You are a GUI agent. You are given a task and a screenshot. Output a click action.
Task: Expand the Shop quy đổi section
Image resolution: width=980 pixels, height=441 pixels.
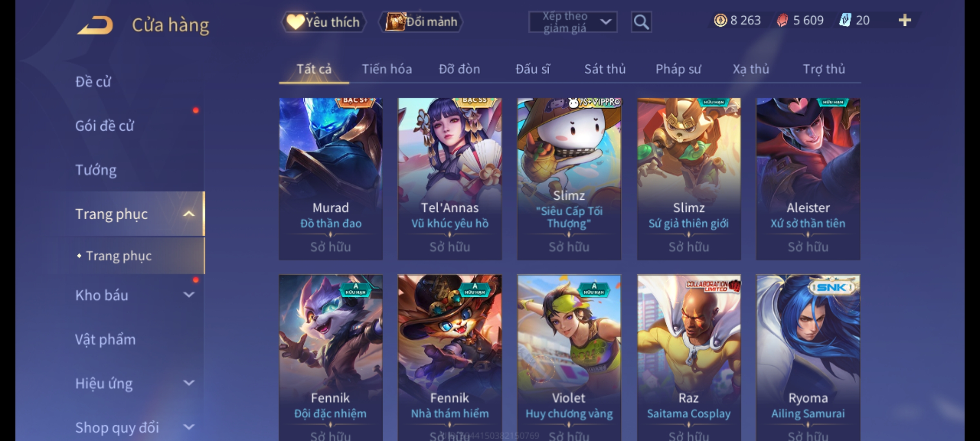click(x=189, y=427)
